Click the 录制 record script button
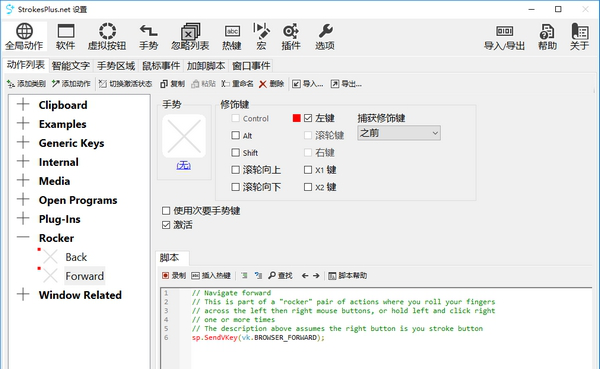 (174, 275)
